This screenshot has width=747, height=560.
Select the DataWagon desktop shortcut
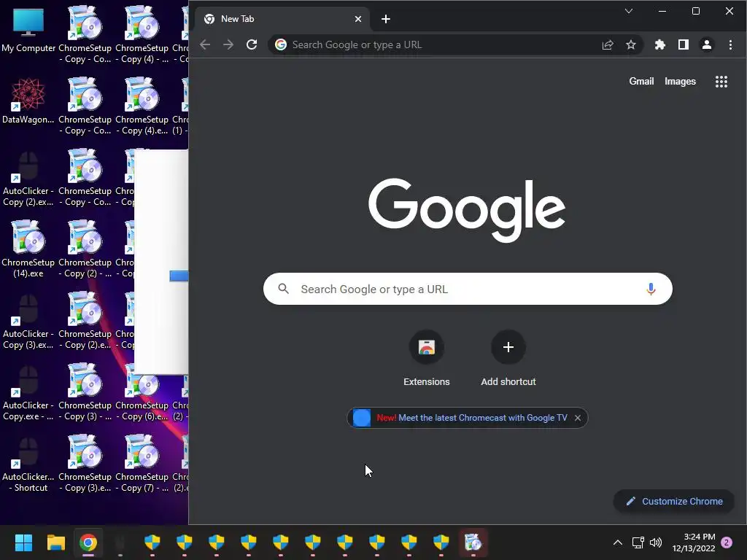coord(28,101)
